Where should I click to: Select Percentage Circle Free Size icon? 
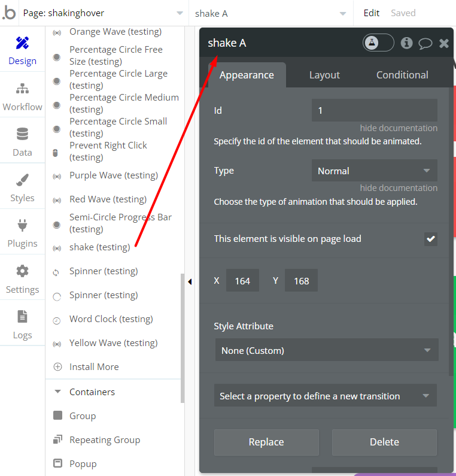tap(57, 57)
